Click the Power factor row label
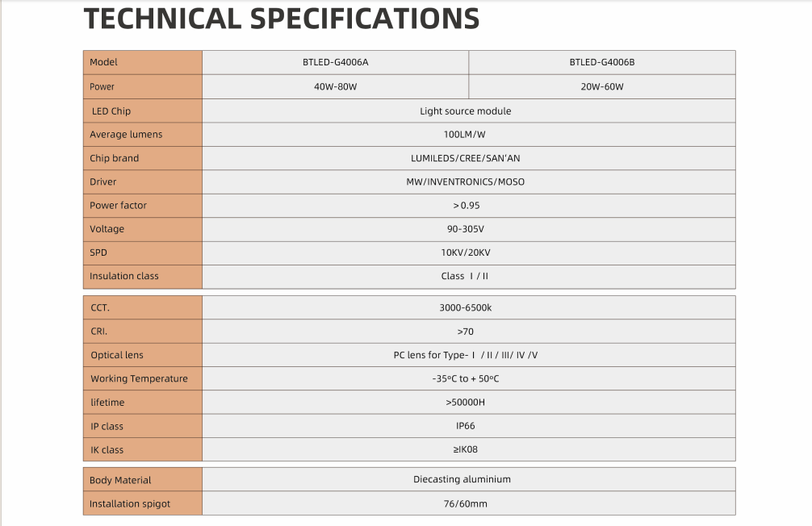The height and width of the screenshot is (526, 812). 119,206
